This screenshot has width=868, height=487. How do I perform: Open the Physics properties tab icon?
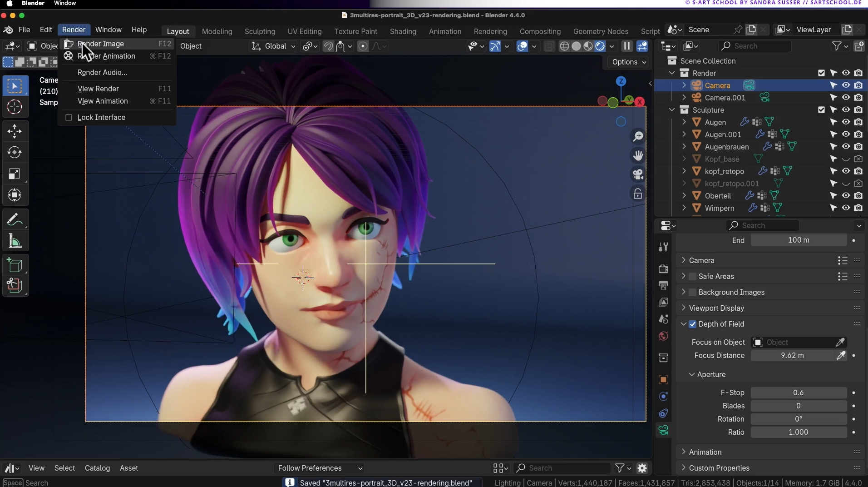coord(663,397)
